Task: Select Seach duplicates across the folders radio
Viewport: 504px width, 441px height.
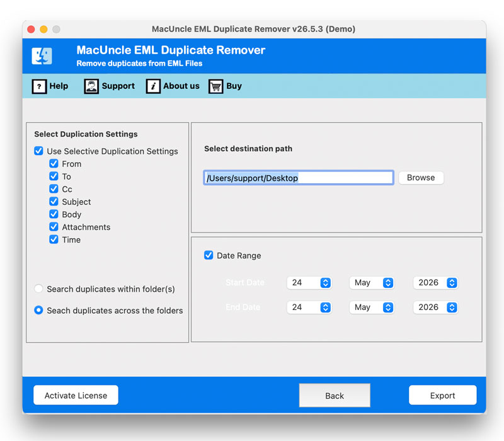Action: click(38, 310)
